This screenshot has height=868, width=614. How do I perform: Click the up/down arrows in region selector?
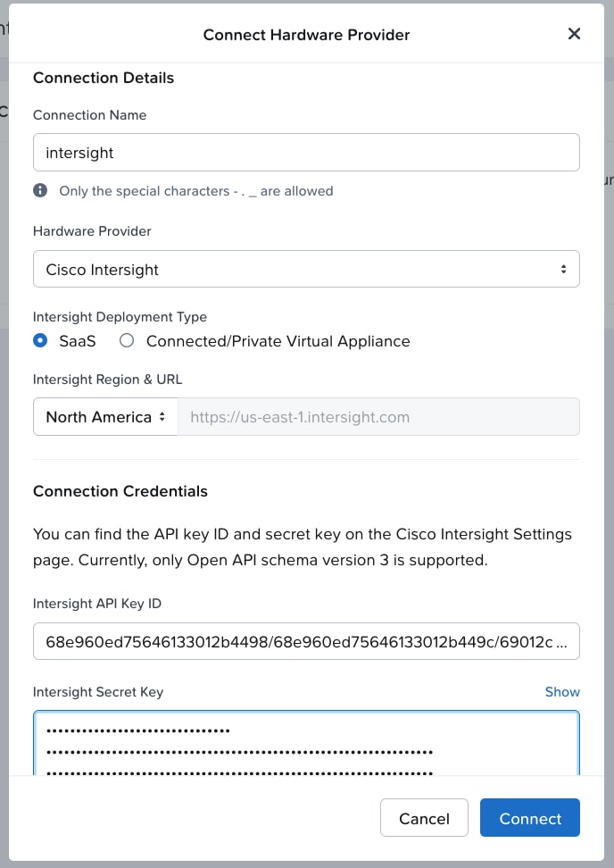(x=162, y=416)
